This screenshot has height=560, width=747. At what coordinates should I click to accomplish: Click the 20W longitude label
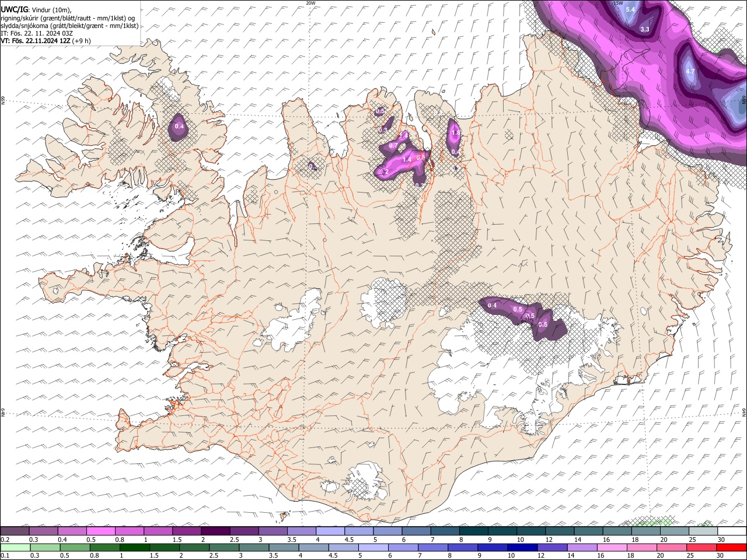pos(310,3)
